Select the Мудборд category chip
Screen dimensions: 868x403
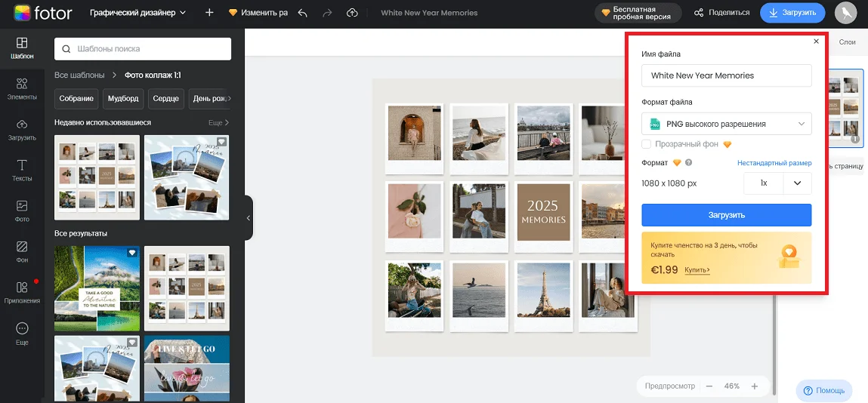(x=123, y=99)
